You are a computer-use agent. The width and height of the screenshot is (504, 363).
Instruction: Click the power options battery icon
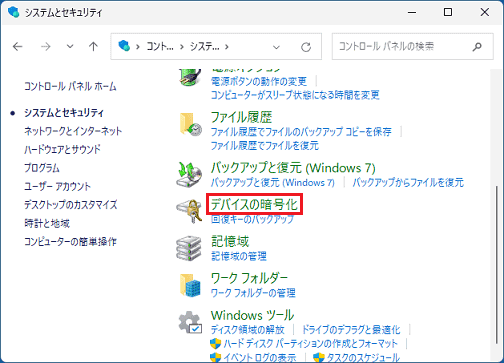tap(190, 77)
